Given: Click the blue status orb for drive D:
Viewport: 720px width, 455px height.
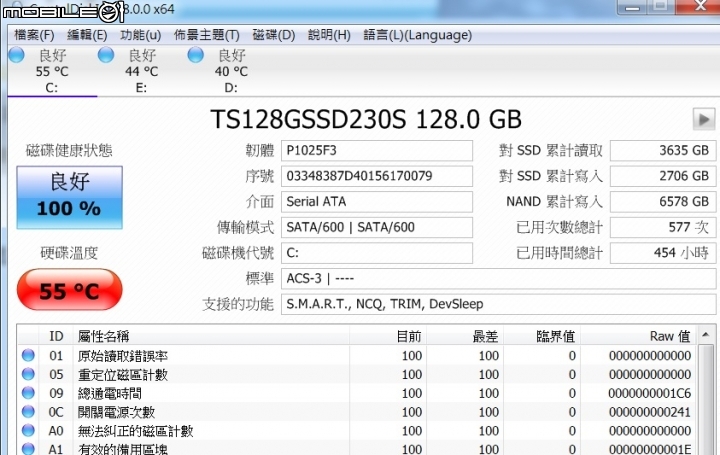Looking at the screenshot, I should 196,55.
